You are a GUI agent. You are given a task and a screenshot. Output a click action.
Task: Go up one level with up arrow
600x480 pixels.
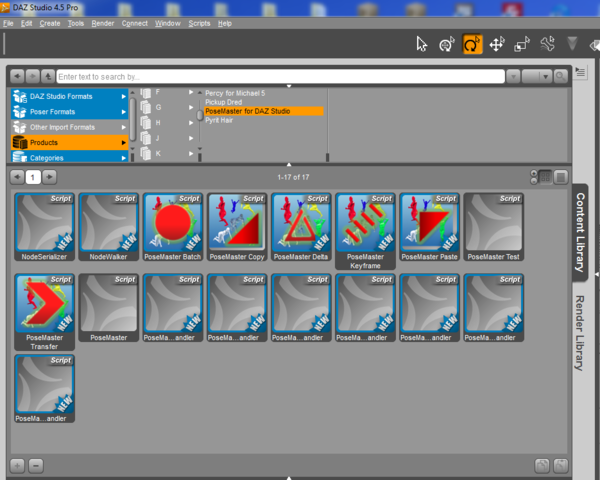pyautogui.click(x=47, y=77)
